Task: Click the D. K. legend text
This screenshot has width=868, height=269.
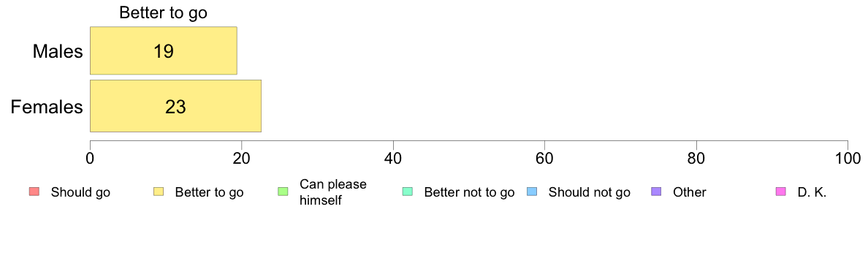Action: (x=812, y=193)
